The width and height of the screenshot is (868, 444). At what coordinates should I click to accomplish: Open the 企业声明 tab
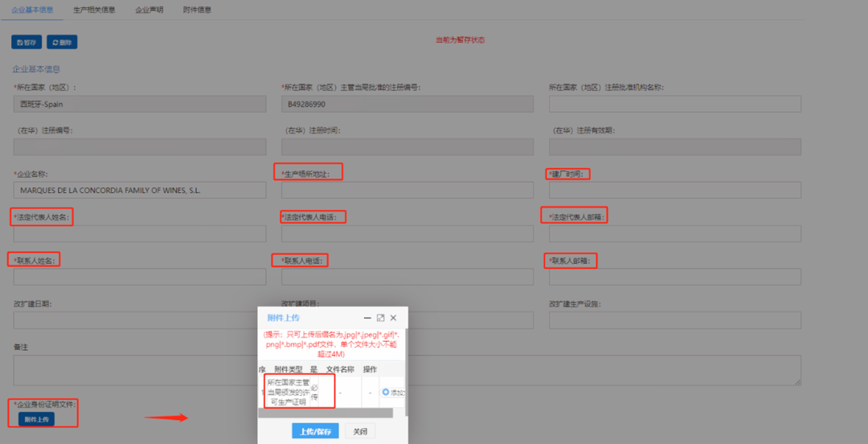tap(149, 10)
